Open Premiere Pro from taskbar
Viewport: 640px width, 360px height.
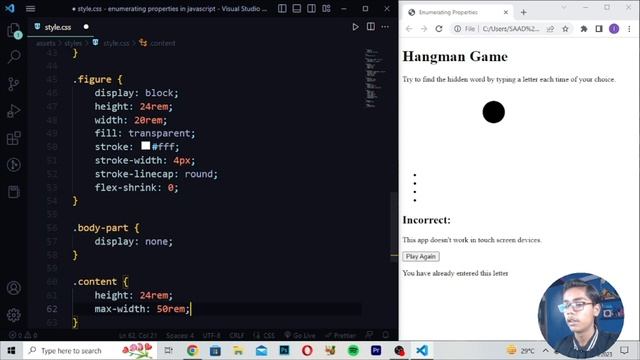pyautogui.click(x=376, y=351)
